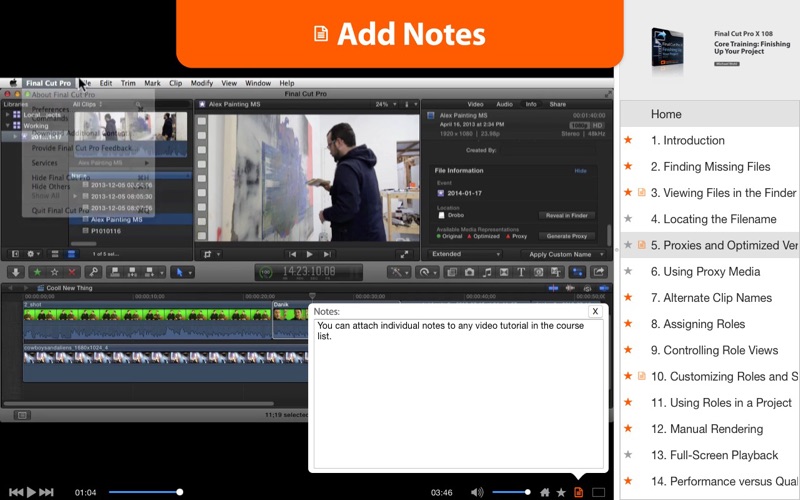The image size is (800, 500).
Task: Open note icon on 3. Viewing Files in the Finder
Action: point(642,192)
